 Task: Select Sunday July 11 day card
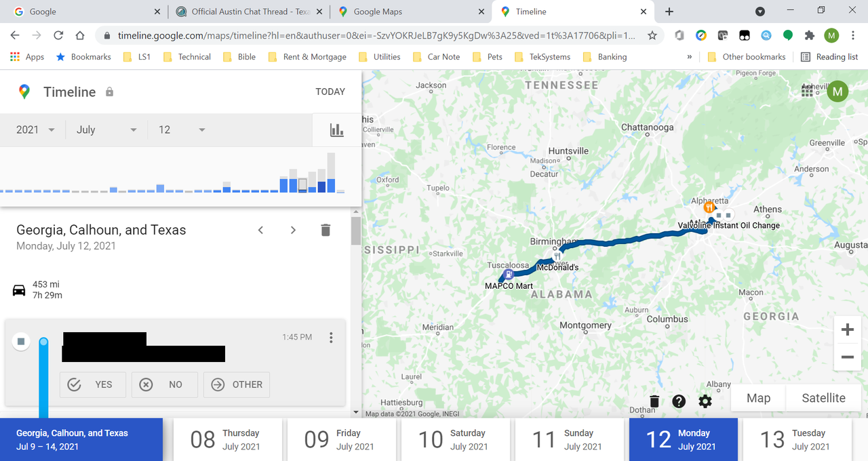(x=570, y=439)
